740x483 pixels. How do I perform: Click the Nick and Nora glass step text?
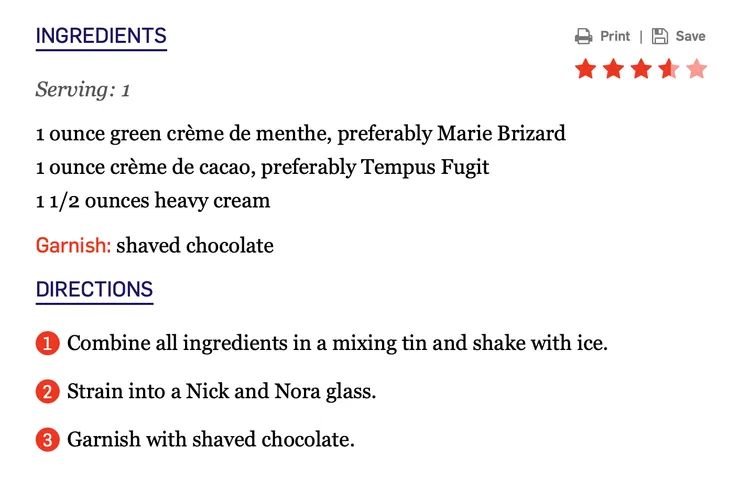pyautogui.click(x=221, y=392)
